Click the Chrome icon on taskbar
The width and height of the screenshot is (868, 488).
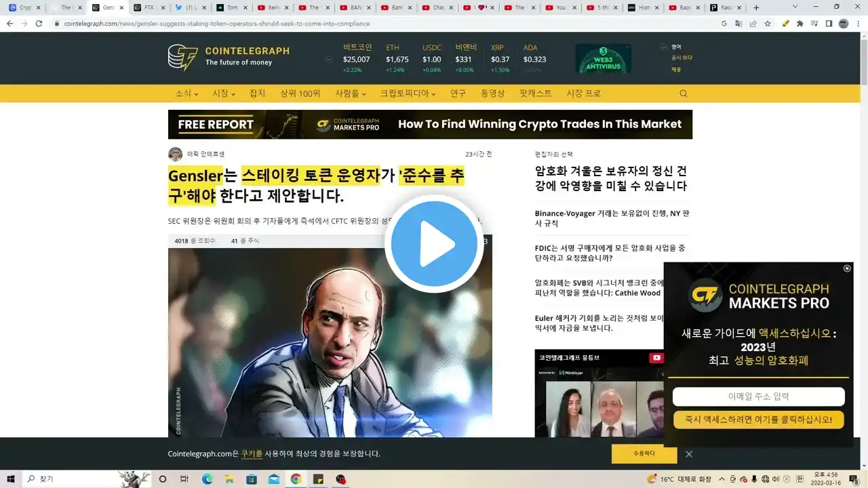tap(296, 479)
